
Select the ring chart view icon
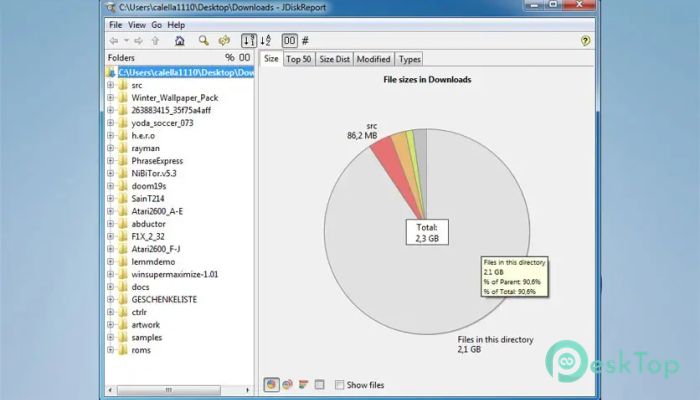288,384
